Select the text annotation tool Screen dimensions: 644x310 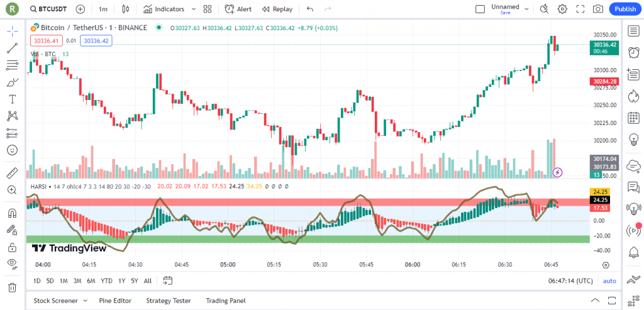(12, 99)
